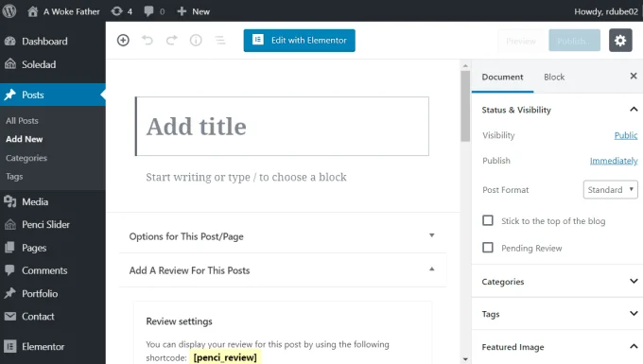
Task: Click the Portfolio pin icon
Action: 9,293
